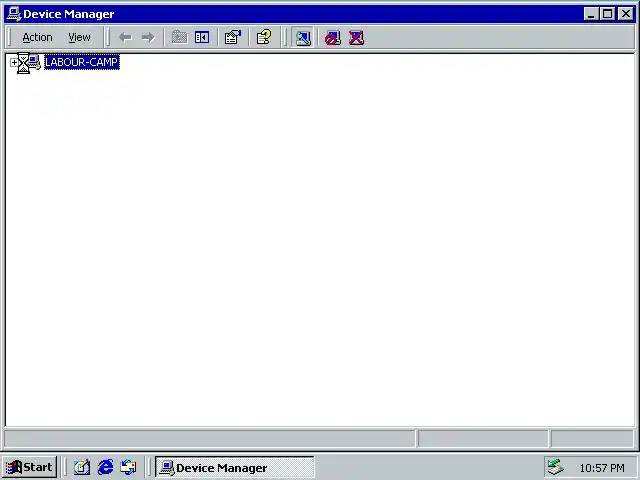640x480 pixels.
Task: Launch Internet Explorer from quick launch
Action: (x=106, y=467)
